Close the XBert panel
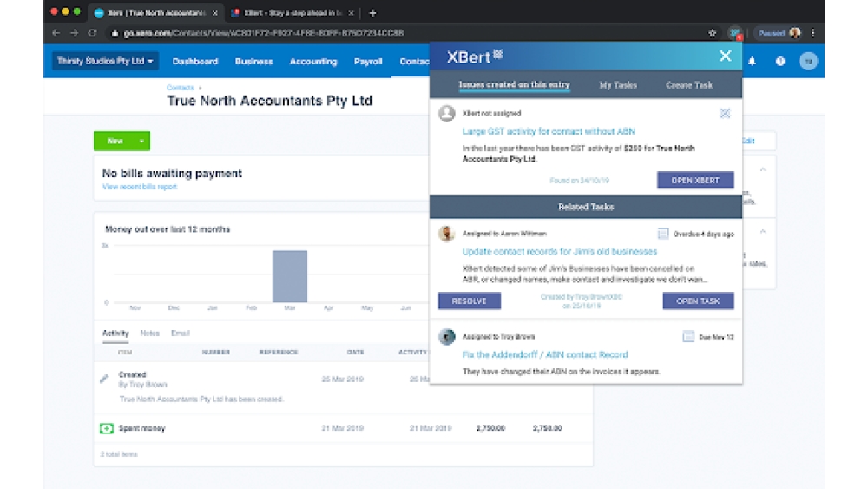 coord(725,56)
